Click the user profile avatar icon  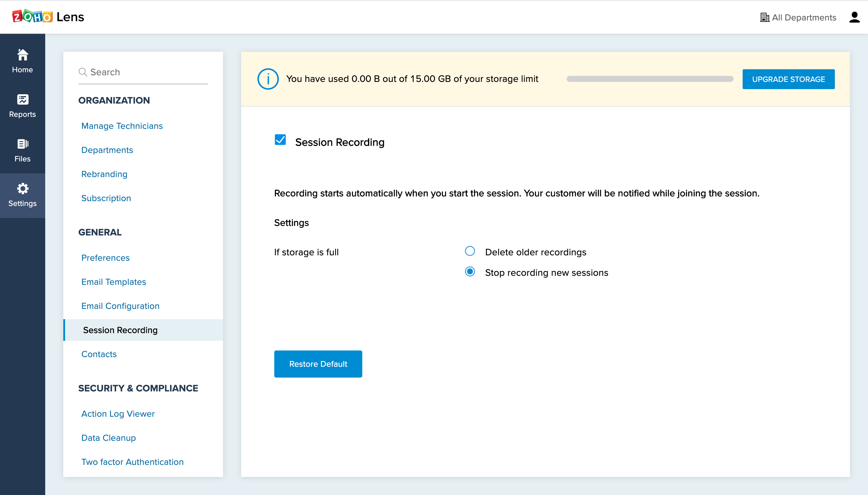point(854,17)
